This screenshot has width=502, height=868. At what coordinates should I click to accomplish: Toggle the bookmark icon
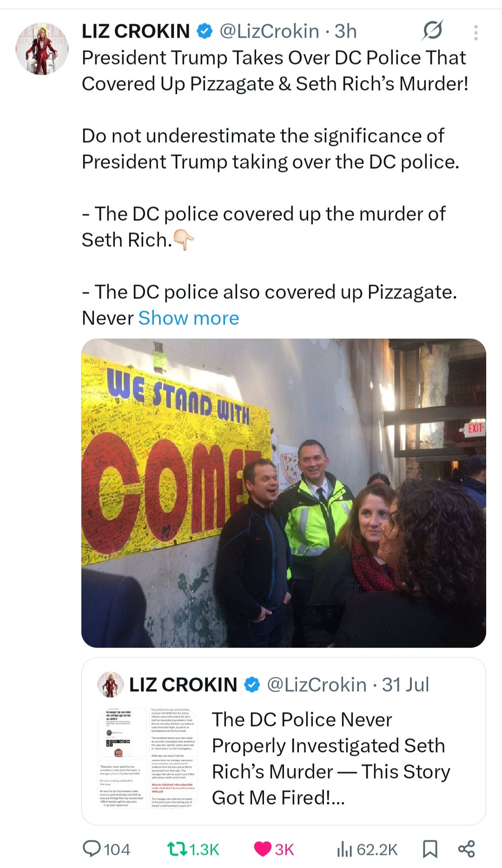[430, 849]
